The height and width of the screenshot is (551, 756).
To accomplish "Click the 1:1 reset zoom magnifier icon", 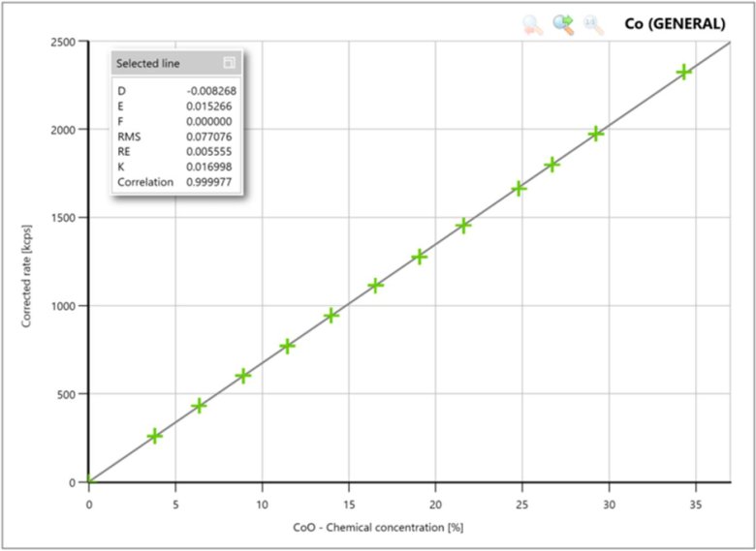I will pos(593,25).
